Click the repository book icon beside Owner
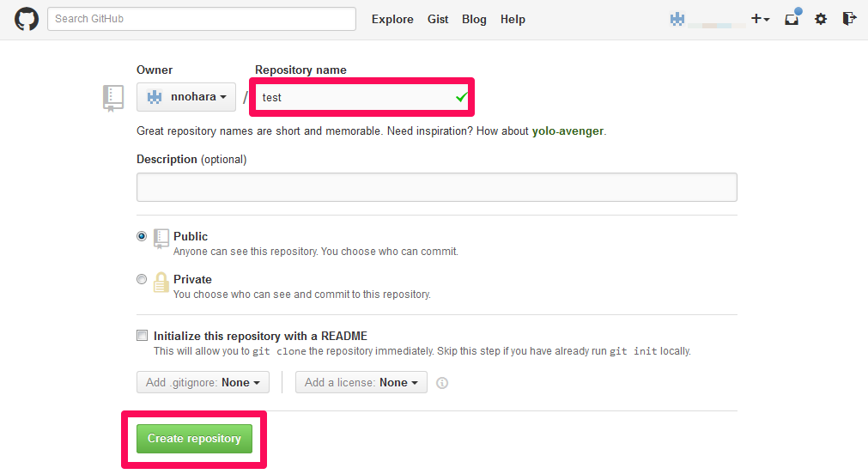This screenshot has width=868, height=474. pyautogui.click(x=113, y=98)
